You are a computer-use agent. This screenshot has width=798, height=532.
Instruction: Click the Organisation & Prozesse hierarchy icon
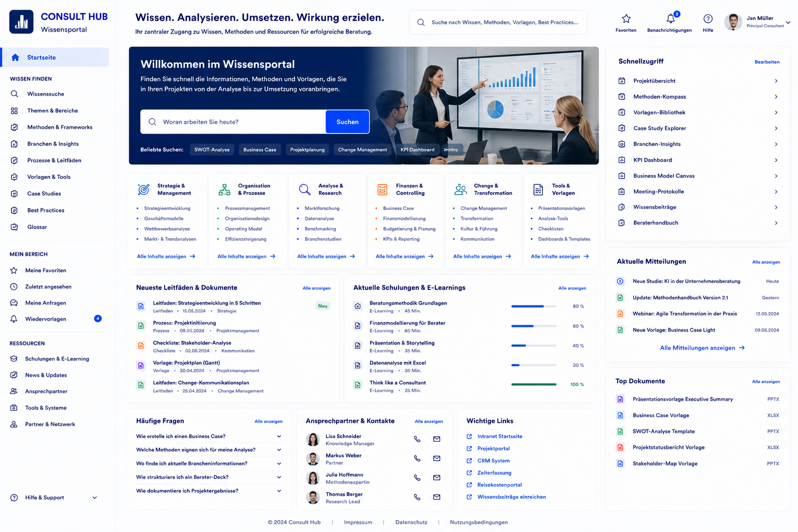[224, 190]
